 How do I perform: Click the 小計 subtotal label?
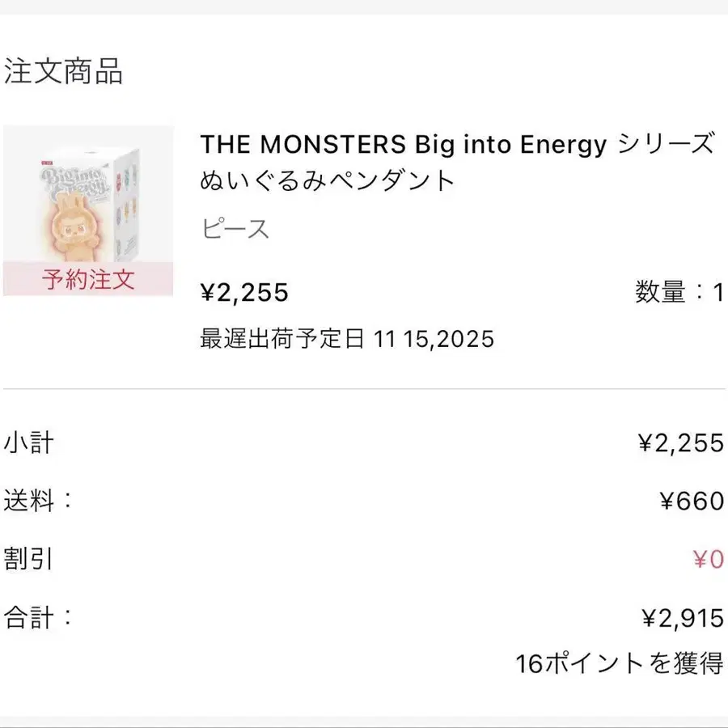29,442
